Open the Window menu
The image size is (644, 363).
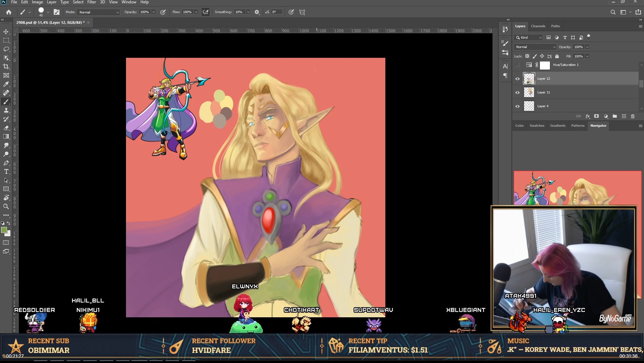(x=129, y=2)
